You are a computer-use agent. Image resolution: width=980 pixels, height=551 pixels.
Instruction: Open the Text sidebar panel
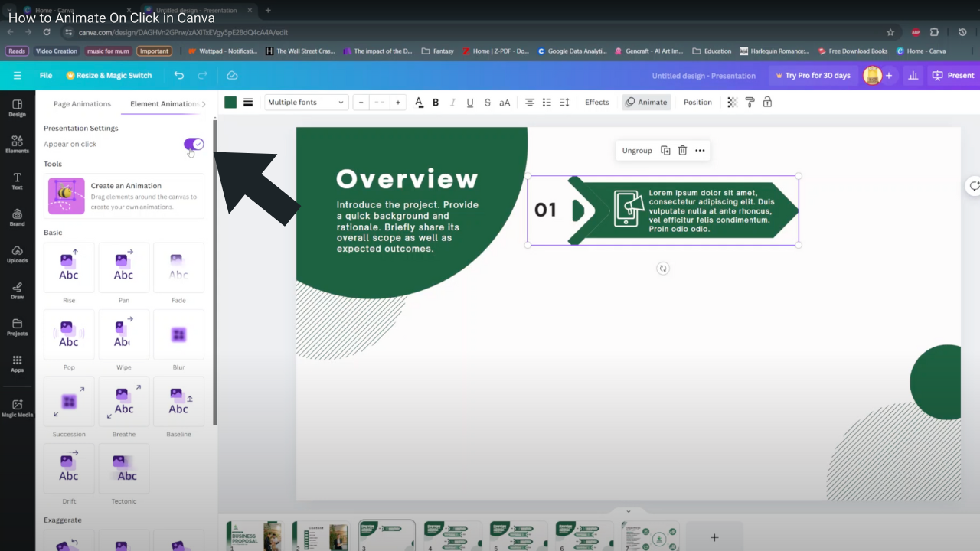click(17, 181)
